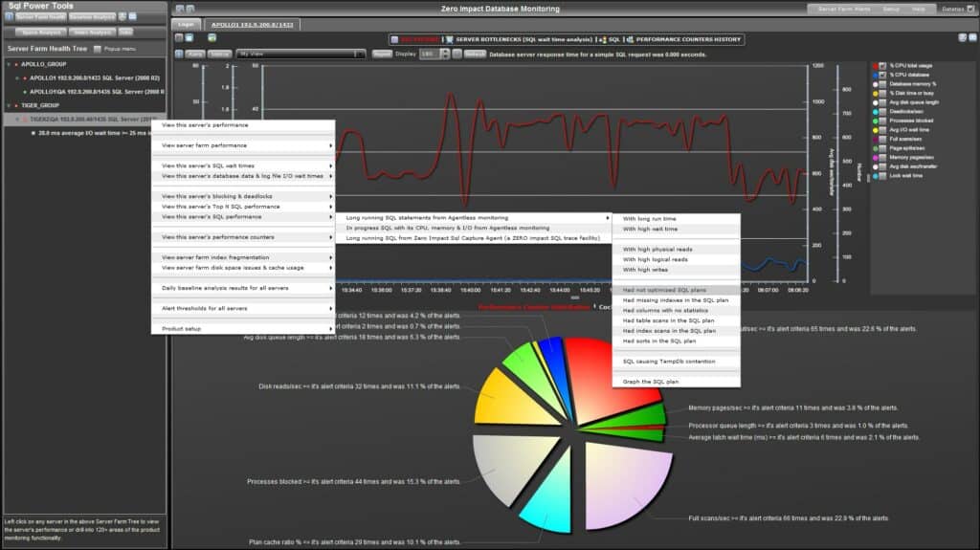
Task: Click the first gray icon under Login tab
Action: (179, 38)
